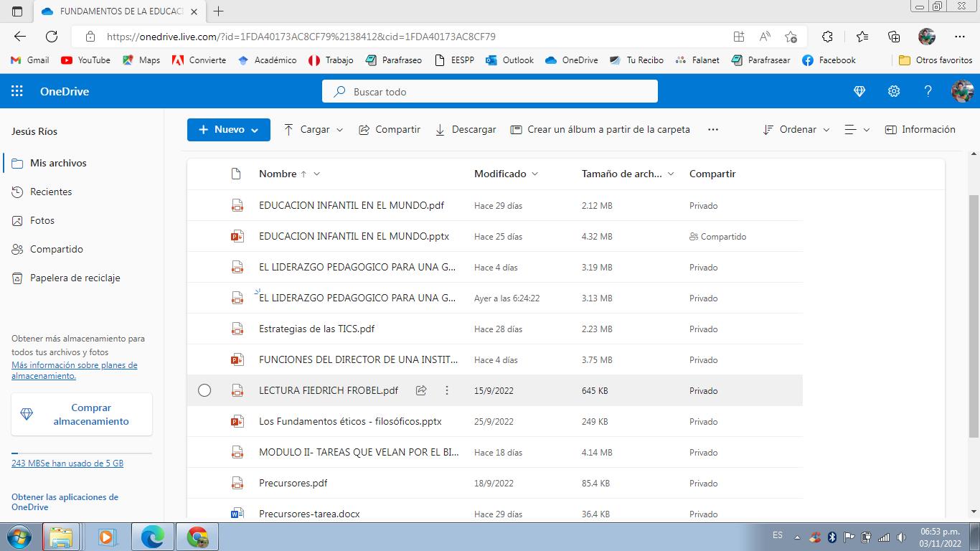The height and width of the screenshot is (551, 980).
Task: Open OneDrive settings gear
Action: 894,91
